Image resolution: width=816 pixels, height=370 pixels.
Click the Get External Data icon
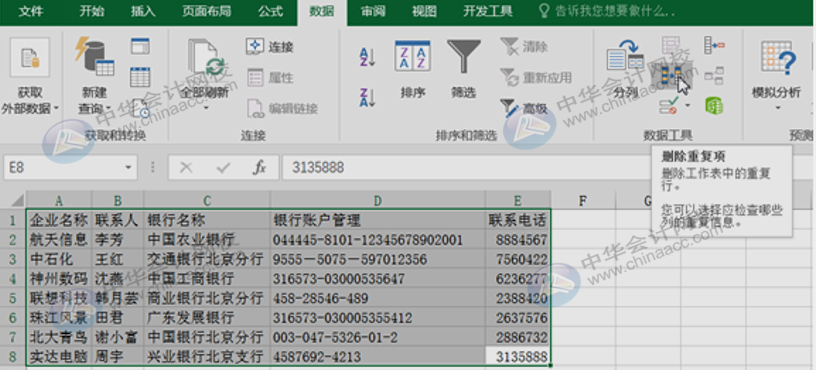30,57
